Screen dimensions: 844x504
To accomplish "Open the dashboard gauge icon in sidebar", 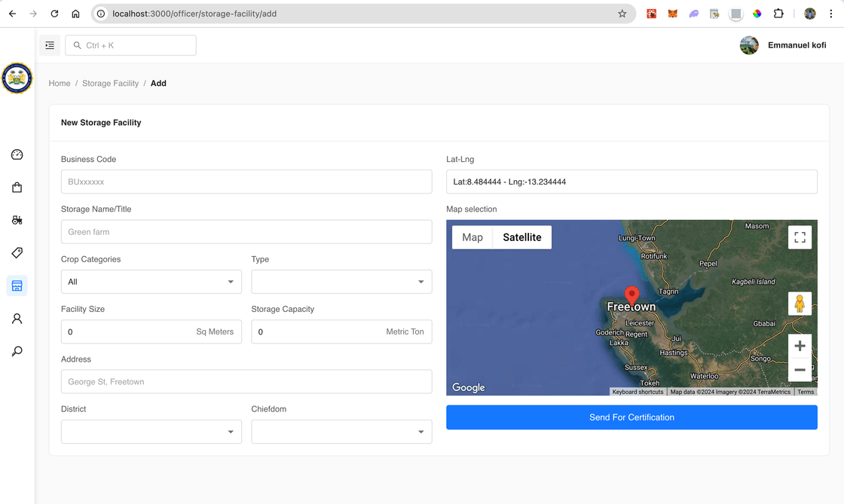I will pyautogui.click(x=17, y=155).
